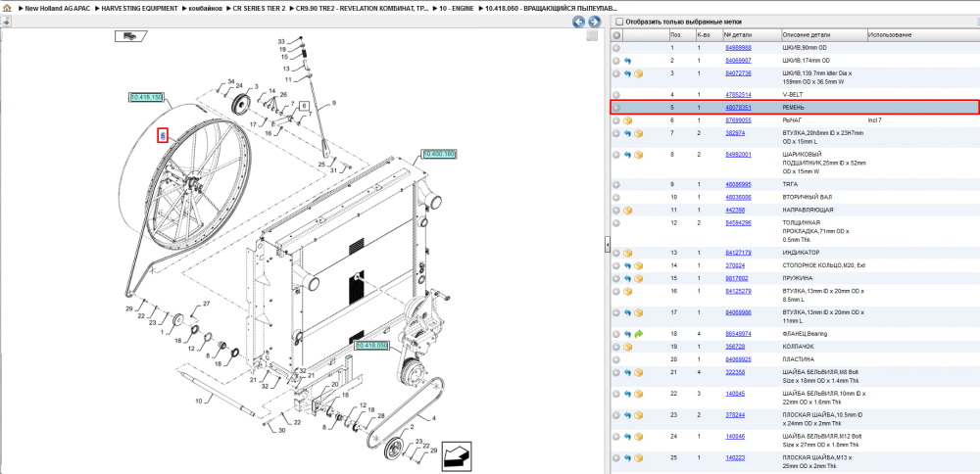Click the blue arrow icon in row 8
The height and width of the screenshot is (474, 980).
click(627, 155)
